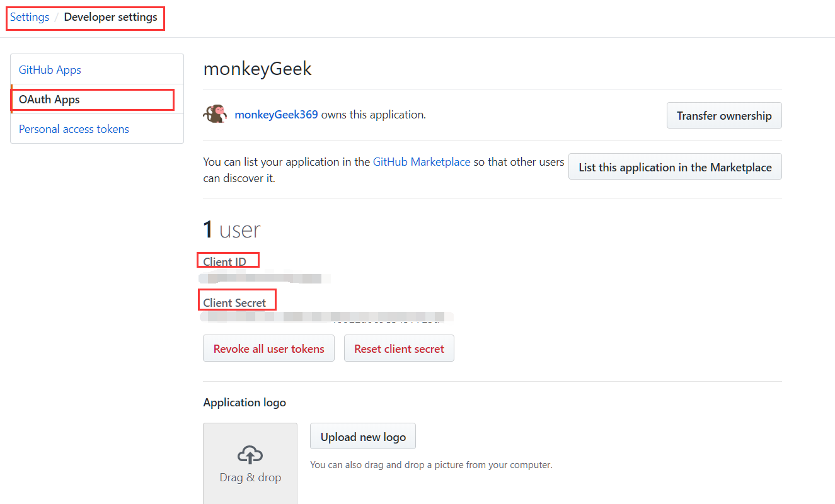Click the blurred Client ID value

point(265,278)
